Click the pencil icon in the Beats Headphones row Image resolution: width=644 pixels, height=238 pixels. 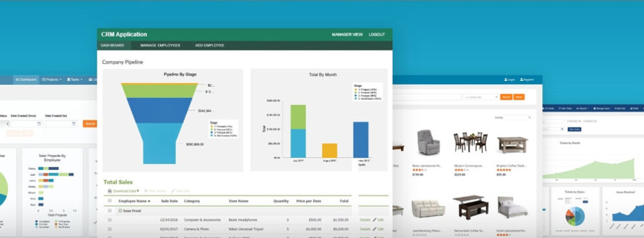coord(375,220)
